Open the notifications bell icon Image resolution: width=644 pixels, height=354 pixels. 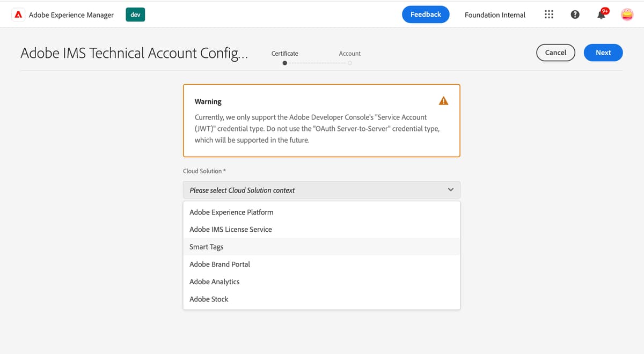(x=602, y=15)
